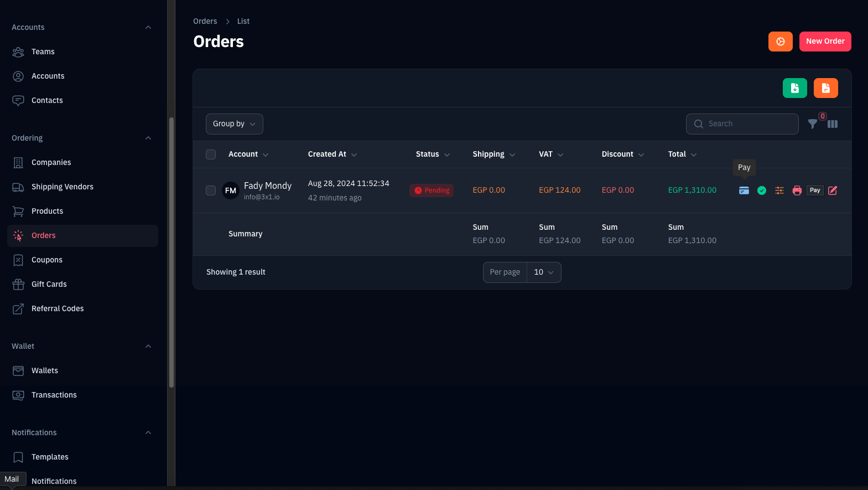868x490 pixels.
Task: Click the VAT EGP 124.00 value in order row
Action: pyautogui.click(x=560, y=190)
